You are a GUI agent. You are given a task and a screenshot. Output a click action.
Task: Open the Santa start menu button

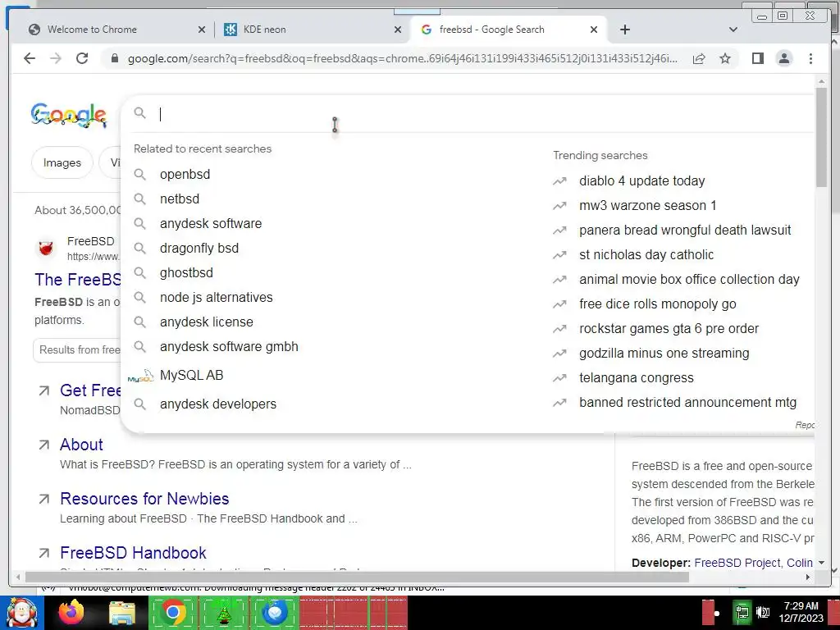21,613
